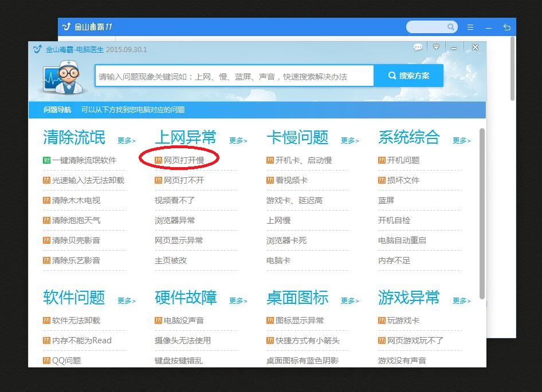Viewport: 542px width, 392px height.
Task: Open the 软件问题 category heading
Action: [74, 298]
